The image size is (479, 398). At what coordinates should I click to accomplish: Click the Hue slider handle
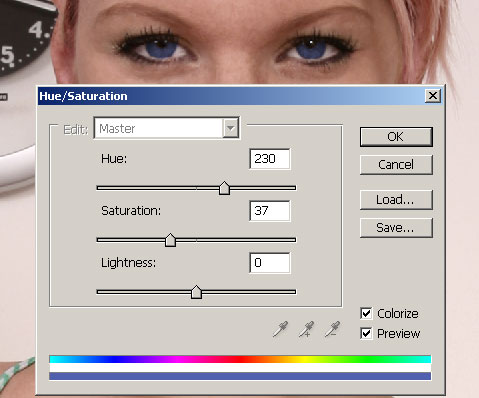224,188
